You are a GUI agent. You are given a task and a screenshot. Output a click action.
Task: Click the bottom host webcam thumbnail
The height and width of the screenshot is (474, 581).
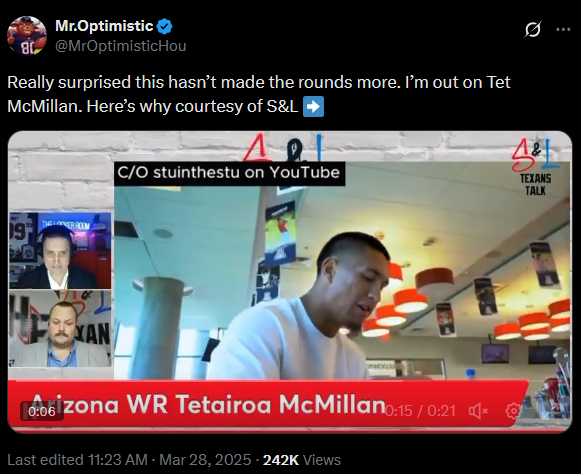tap(60, 329)
